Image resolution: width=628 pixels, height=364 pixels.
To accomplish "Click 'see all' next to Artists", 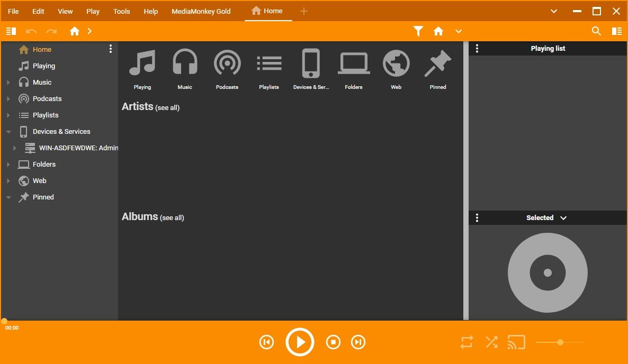I will click(167, 108).
